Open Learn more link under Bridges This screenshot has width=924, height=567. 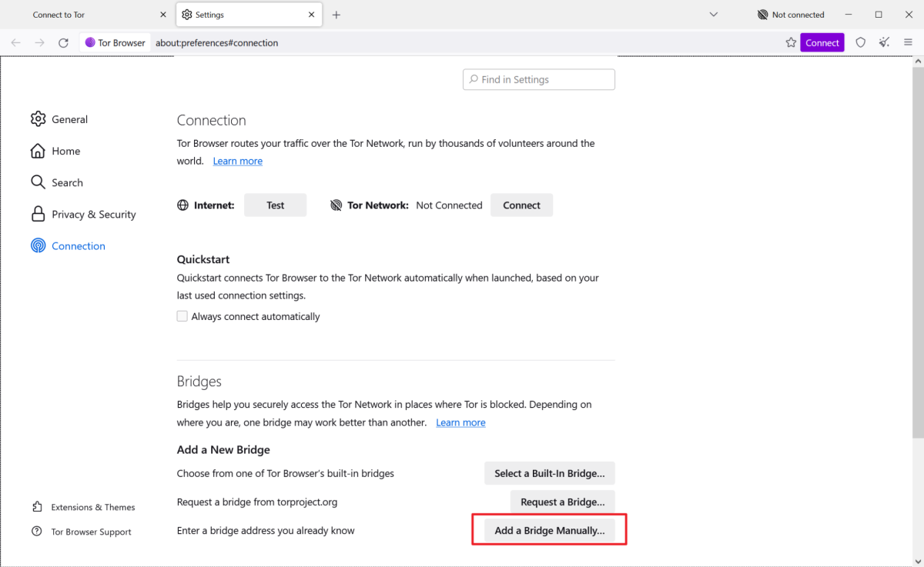coord(460,422)
